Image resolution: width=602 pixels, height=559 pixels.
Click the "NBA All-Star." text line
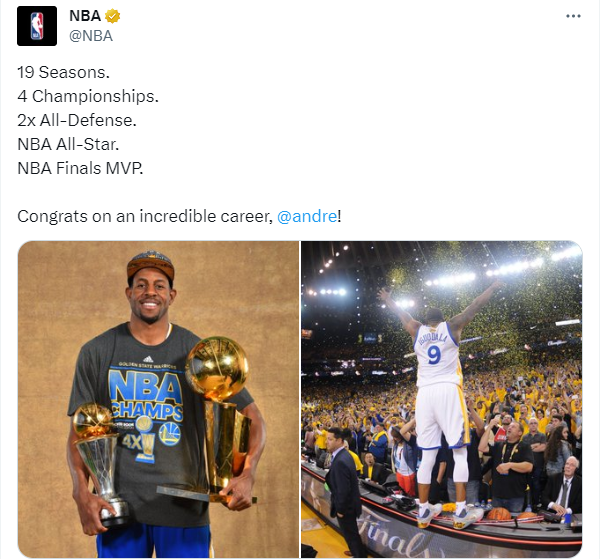pyautogui.click(x=68, y=144)
